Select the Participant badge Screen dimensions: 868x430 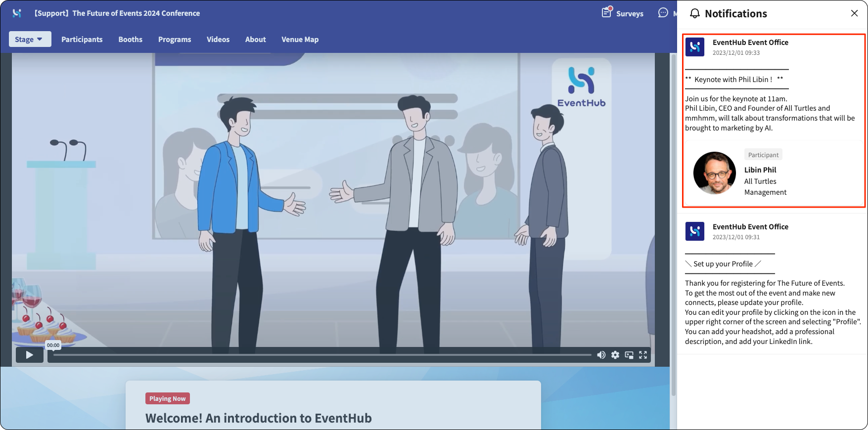[x=763, y=155]
